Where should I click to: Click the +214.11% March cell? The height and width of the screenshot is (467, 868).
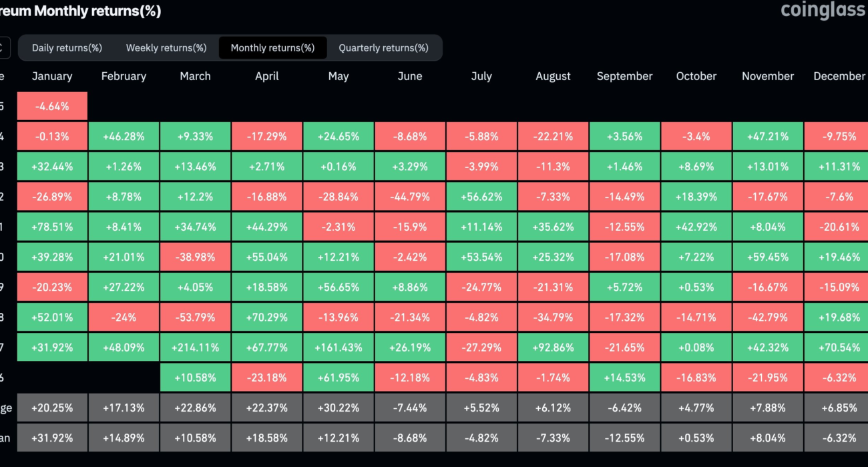196,348
